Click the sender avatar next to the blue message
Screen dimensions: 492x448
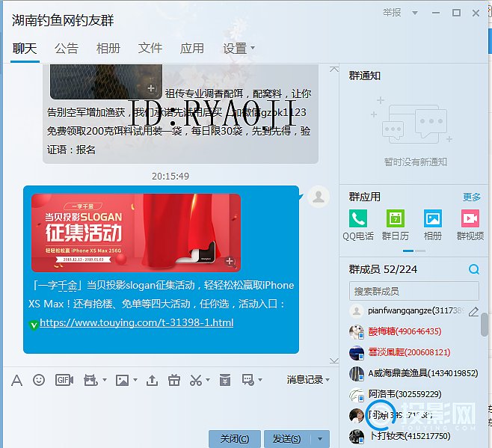pyautogui.click(x=319, y=197)
